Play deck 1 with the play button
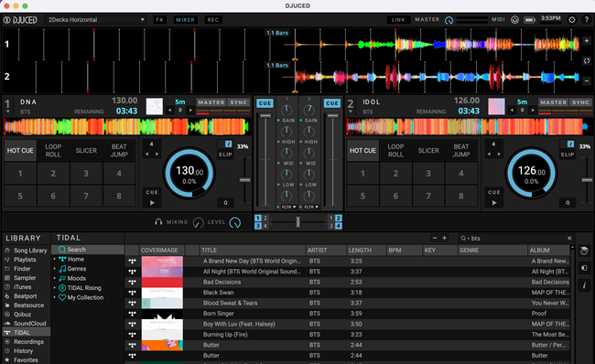The image size is (595, 364). pos(152,203)
